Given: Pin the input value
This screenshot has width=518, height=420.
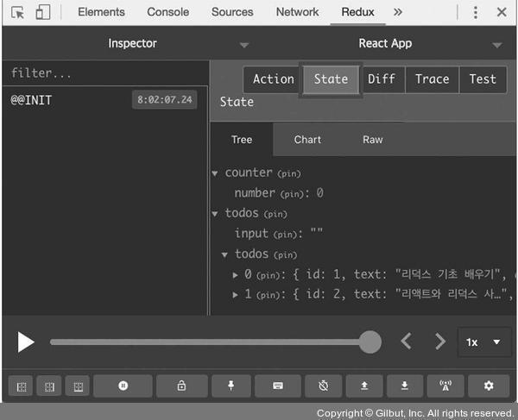Looking at the screenshot, I should pyautogui.click(x=286, y=235).
